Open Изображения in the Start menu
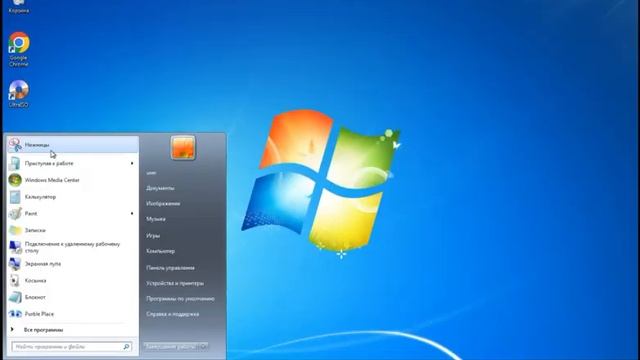 coord(163,203)
